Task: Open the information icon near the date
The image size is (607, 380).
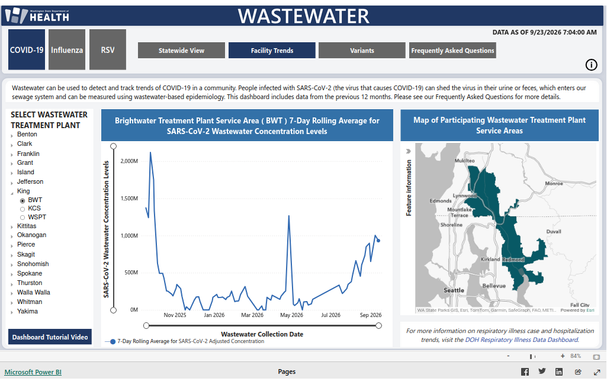Action: [x=591, y=65]
